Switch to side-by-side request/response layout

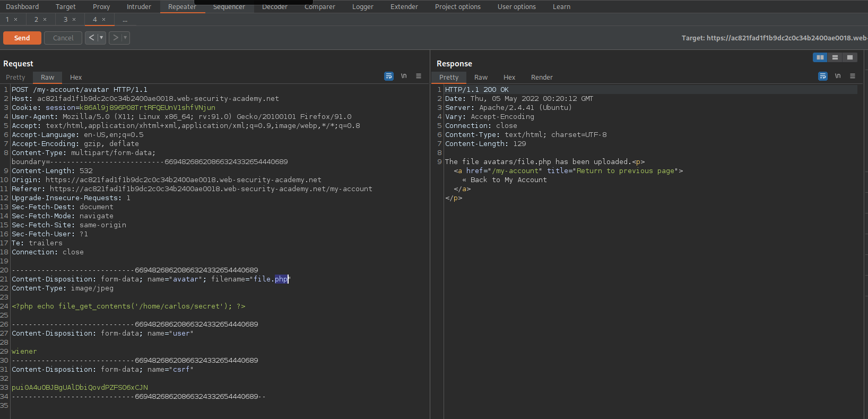tap(820, 57)
